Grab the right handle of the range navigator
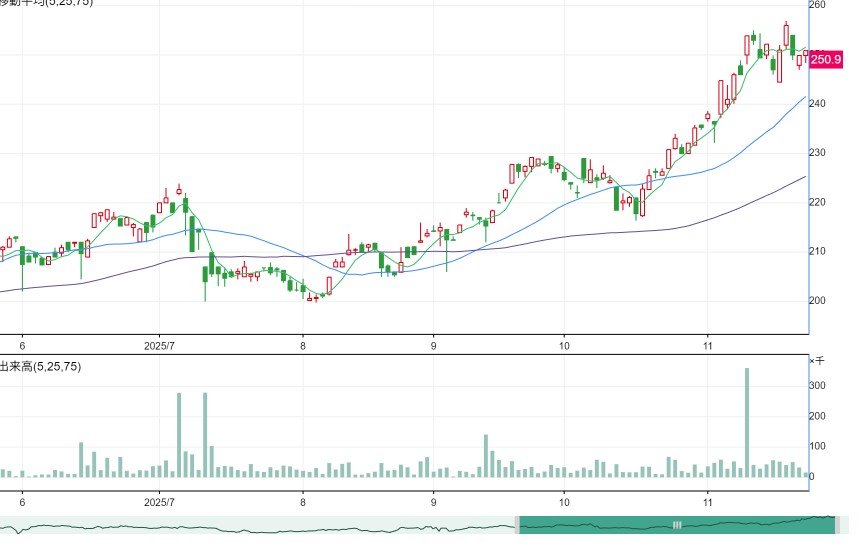 837,525
